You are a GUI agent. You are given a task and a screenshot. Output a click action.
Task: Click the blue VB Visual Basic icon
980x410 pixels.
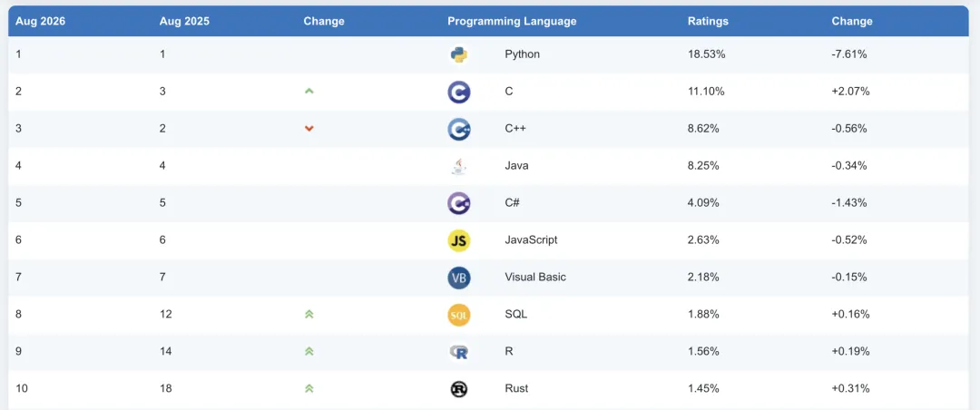tap(459, 278)
